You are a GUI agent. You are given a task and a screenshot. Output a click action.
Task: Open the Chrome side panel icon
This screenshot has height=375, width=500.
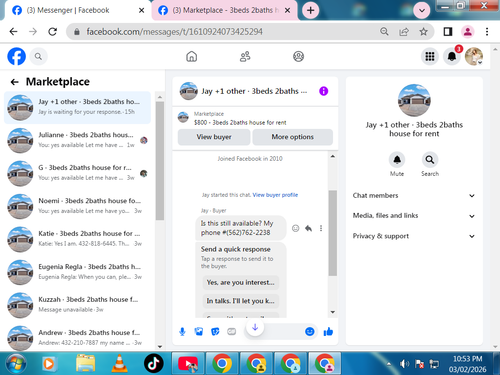click(448, 32)
